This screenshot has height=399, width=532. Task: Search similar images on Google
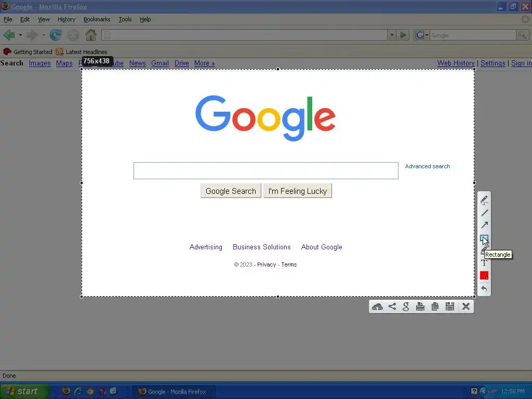406,307
